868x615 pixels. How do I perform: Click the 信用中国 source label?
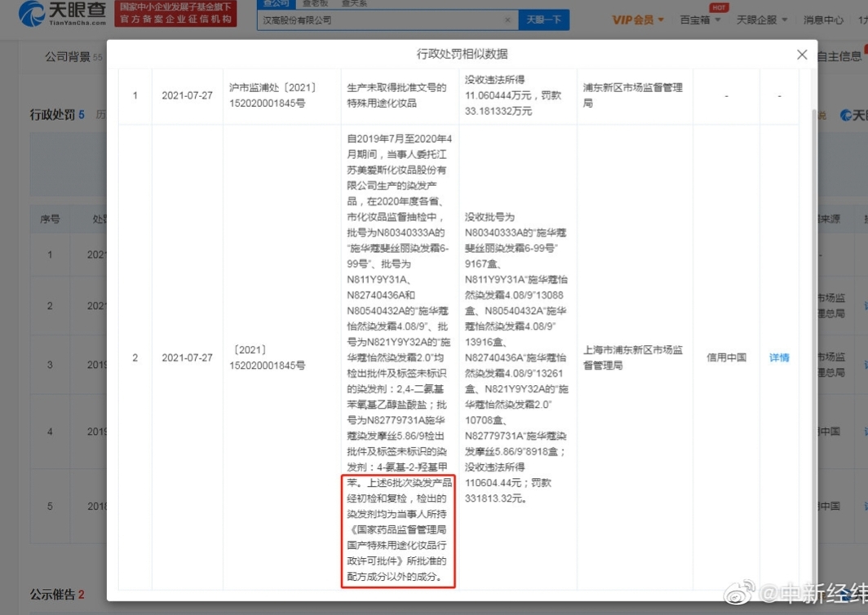(724, 357)
